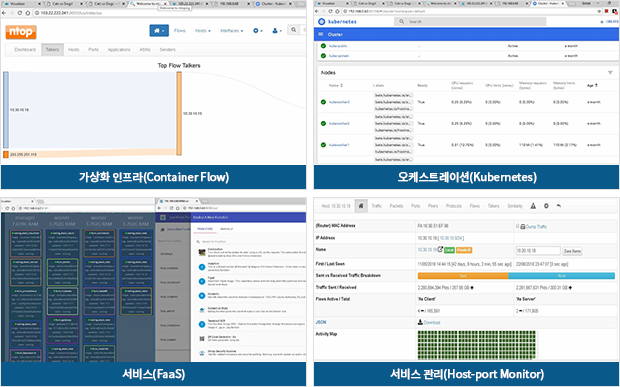
Task: Click the Kubernetes search field
Action: 470,21
